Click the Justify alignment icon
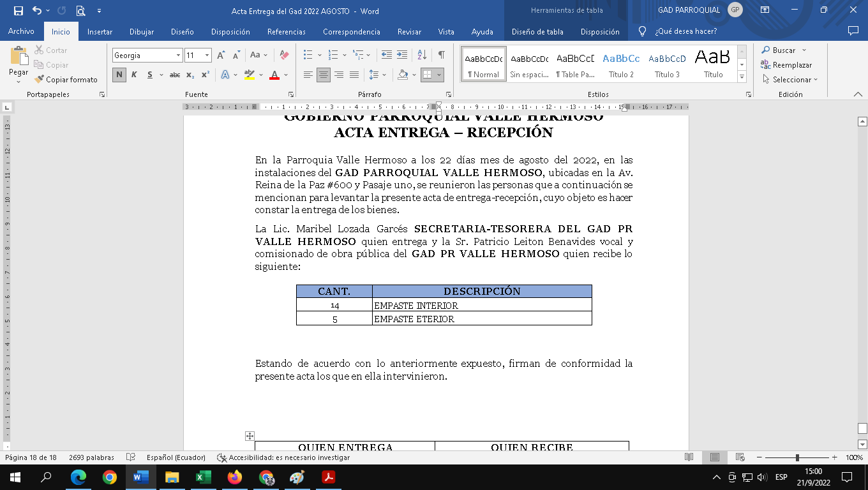 tap(354, 75)
